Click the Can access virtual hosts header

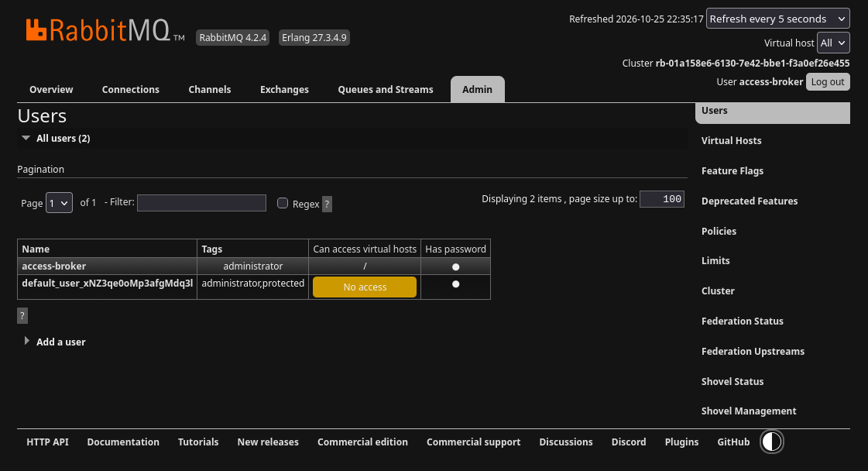click(365, 249)
